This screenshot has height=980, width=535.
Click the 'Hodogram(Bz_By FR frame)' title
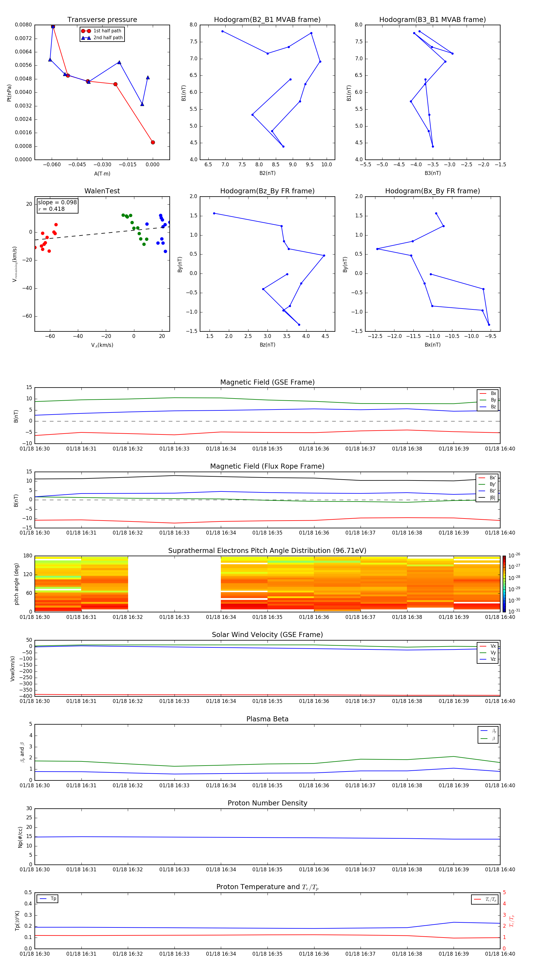click(x=267, y=191)
